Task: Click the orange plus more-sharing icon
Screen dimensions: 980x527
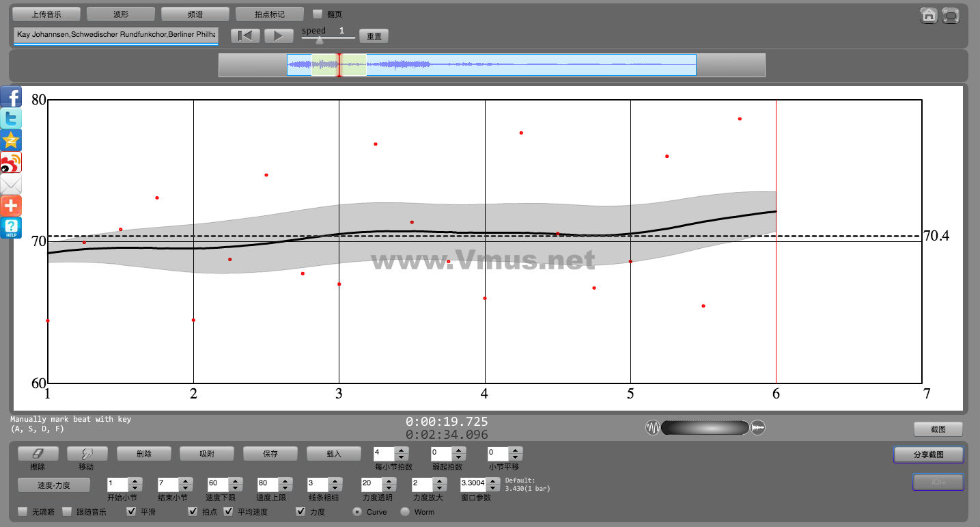Action: click(x=11, y=206)
